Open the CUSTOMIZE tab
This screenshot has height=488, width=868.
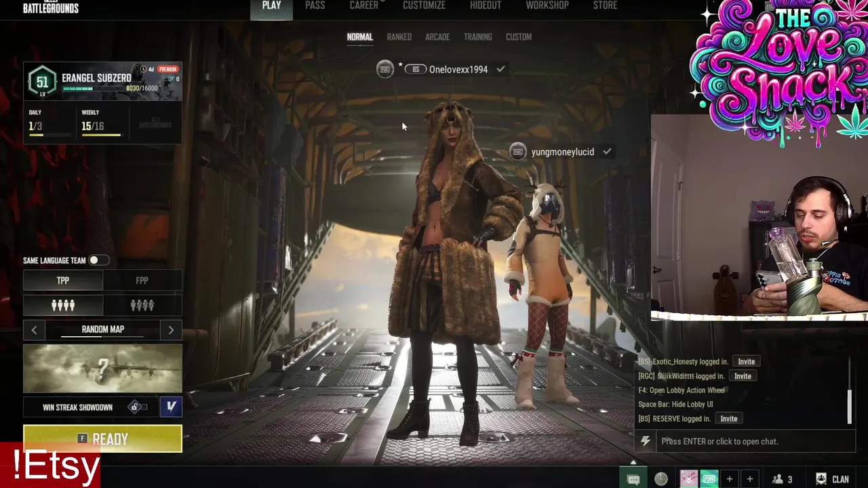[x=424, y=5]
